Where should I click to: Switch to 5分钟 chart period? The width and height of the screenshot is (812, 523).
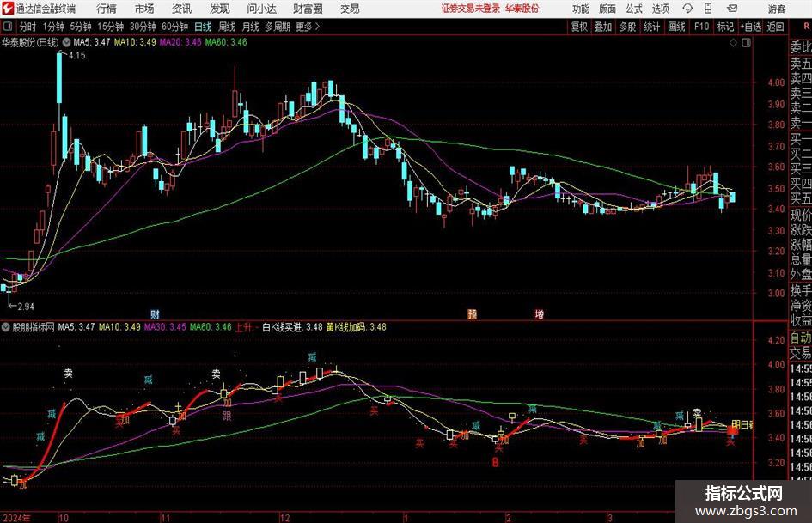(x=80, y=27)
